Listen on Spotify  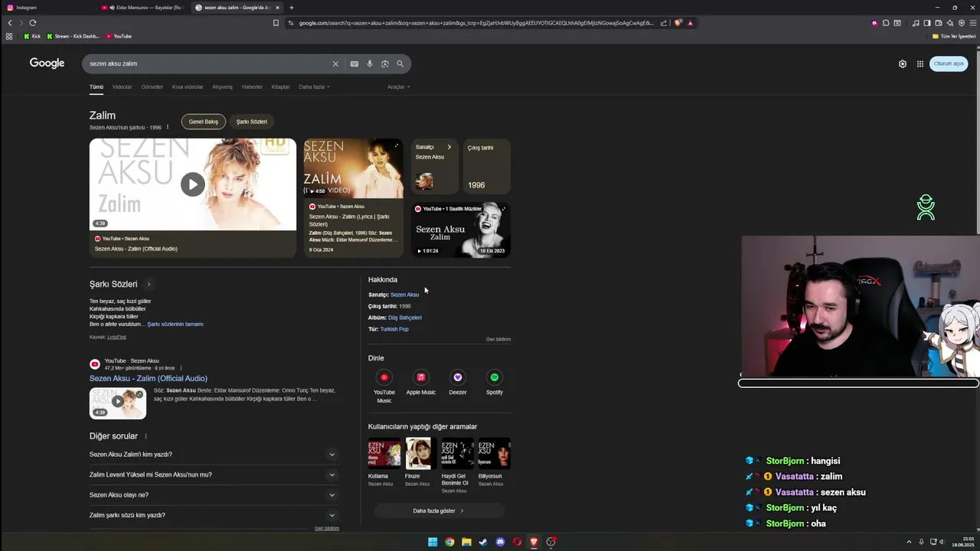click(x=495, y=383)
